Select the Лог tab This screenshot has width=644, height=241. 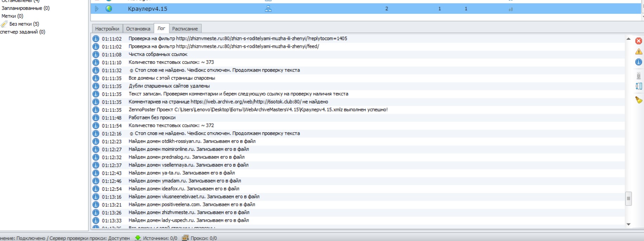click(x=161, y=28)
